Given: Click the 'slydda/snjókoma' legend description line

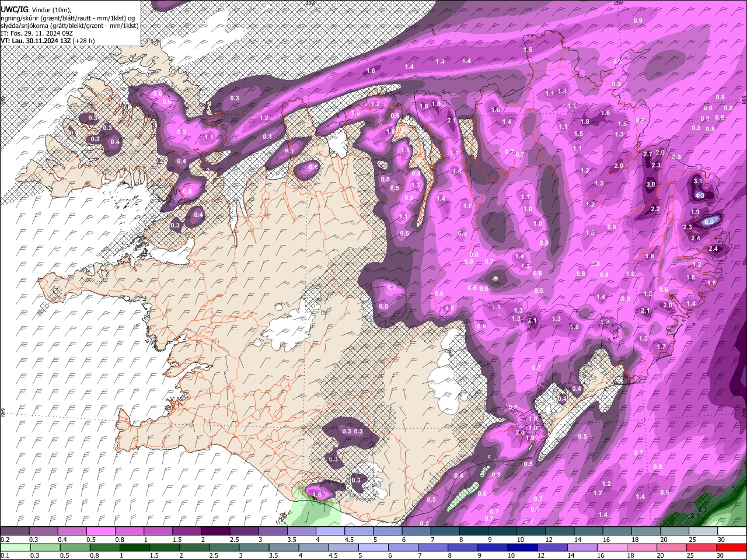Looking at the screenshot, I should click(x=69, y=26).
